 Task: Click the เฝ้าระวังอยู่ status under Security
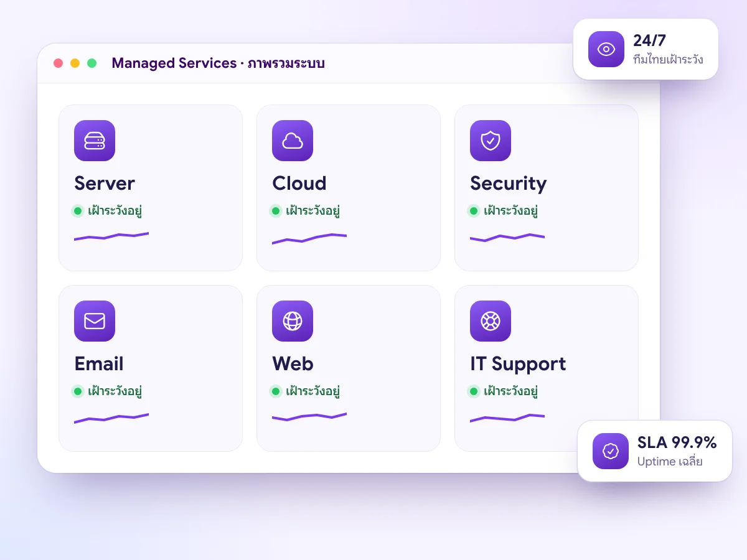pyautogui.click(x=511, y=211)
